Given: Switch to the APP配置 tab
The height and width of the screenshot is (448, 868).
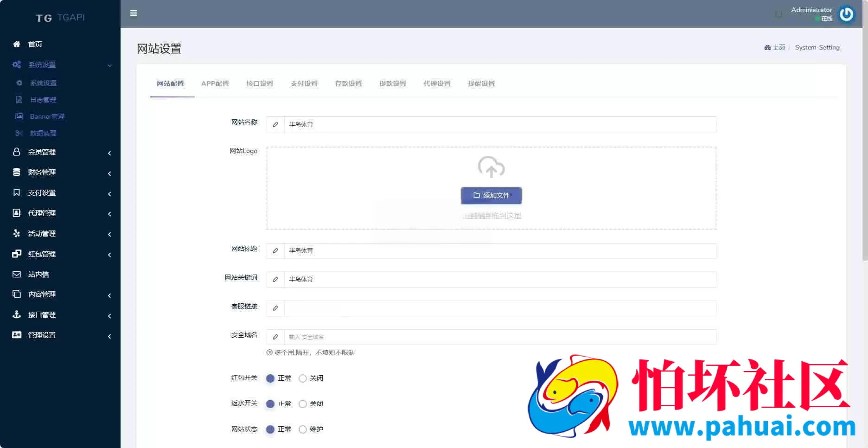Looking at the screenshot, I should tap(215, 83).
